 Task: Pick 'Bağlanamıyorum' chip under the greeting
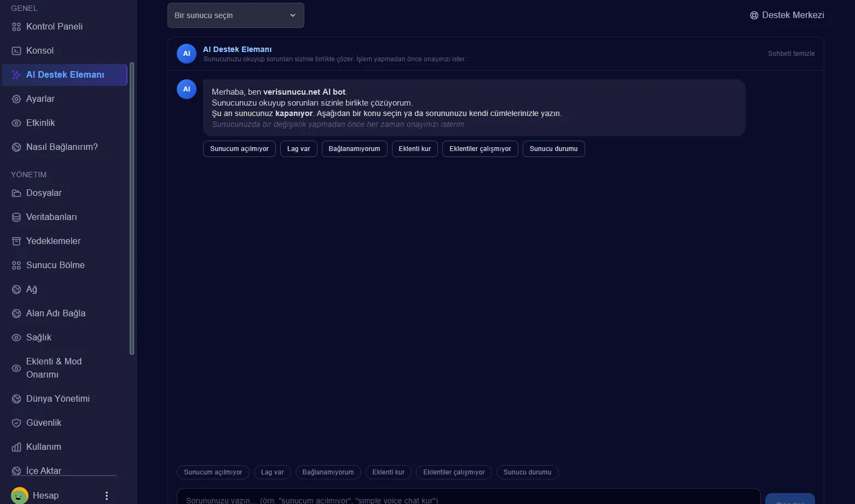355,149
